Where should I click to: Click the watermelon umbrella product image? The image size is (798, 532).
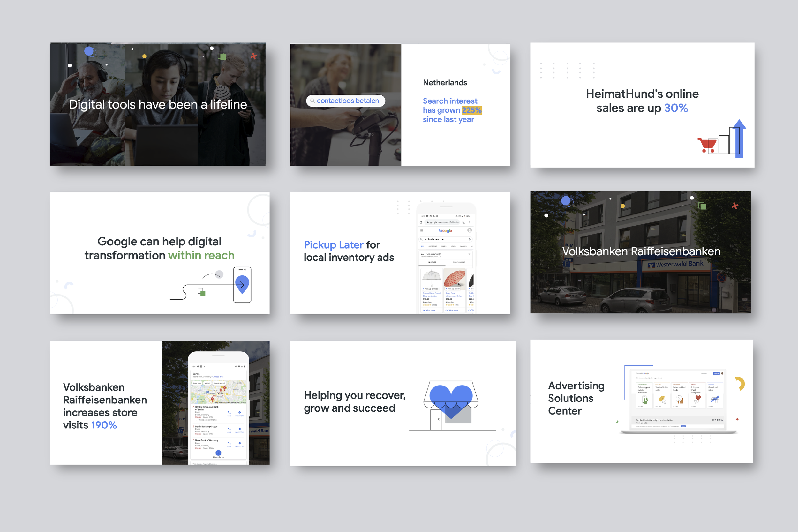pyautogui.click(x=455, y=279)
